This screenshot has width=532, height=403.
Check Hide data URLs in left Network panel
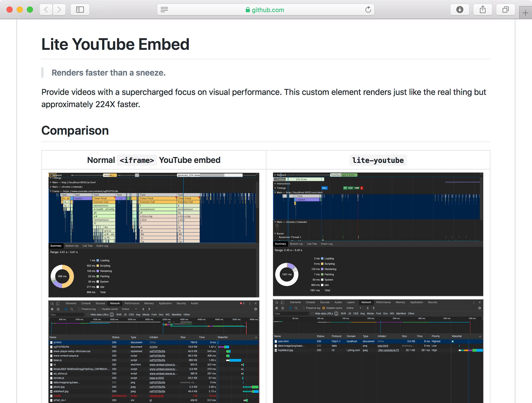pyautogui.click(x=88, y=314)
